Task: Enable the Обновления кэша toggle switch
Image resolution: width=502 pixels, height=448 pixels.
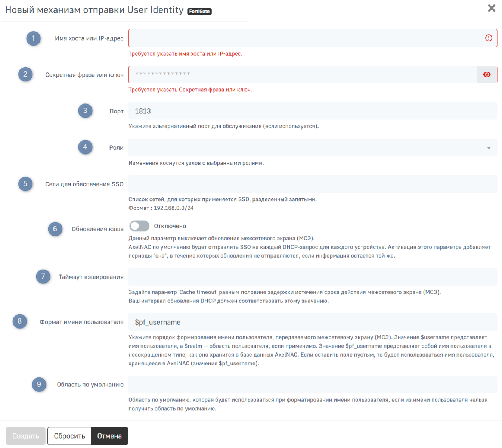Action: [x=139, y=226]
